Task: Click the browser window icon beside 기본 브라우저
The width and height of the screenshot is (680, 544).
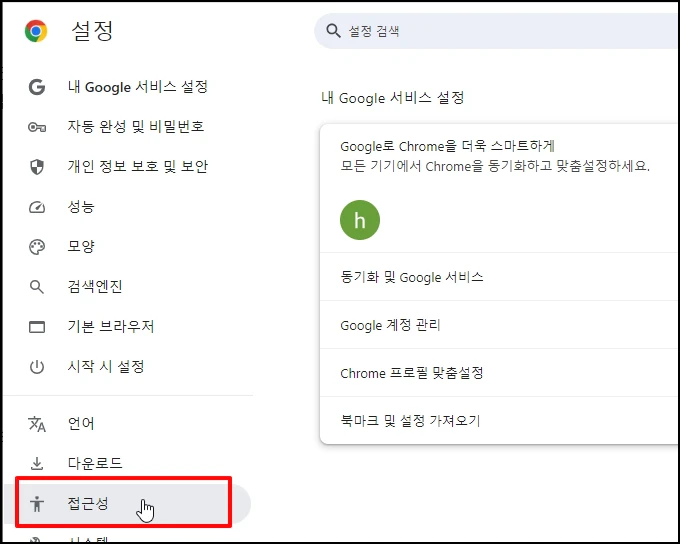Action: click(37, 327)
